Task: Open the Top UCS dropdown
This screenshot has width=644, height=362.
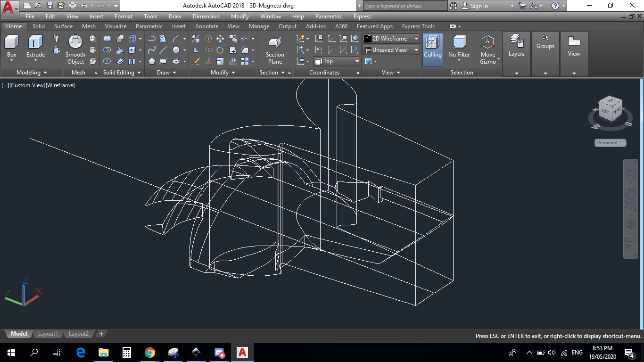Action: click(x=337, y=61)
